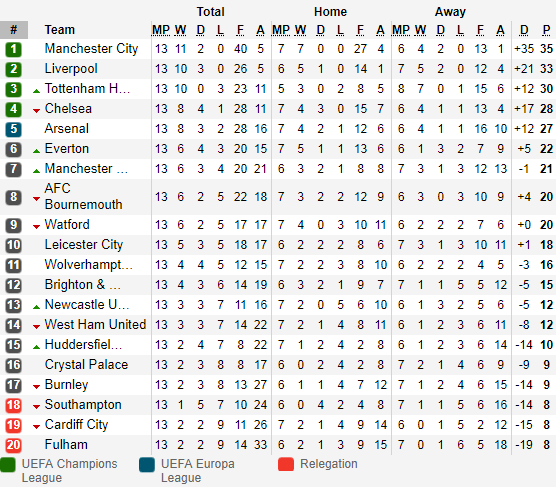Sort by the Team column header
This screenshot has height=487, width=556.
(60, 30)
